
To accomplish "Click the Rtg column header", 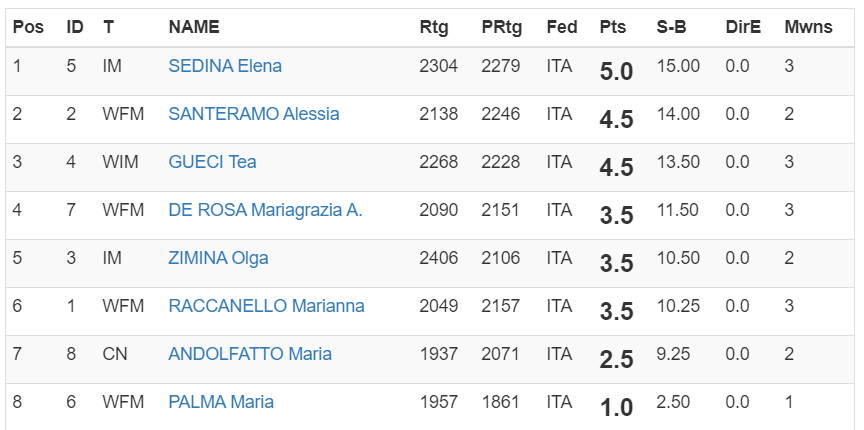I will 434,27.
